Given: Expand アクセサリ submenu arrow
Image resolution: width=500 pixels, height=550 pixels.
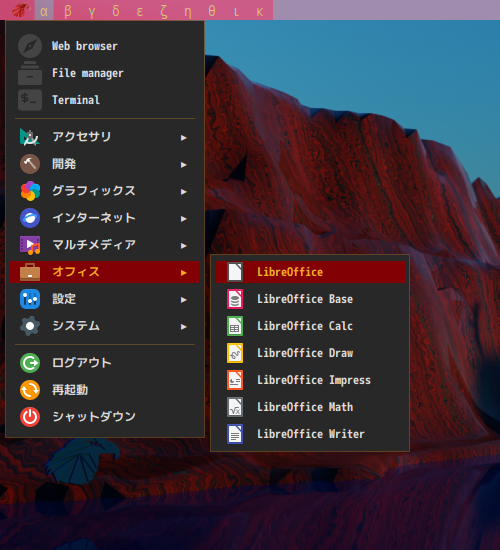Looking at the screenshot, I should [184, 138].
